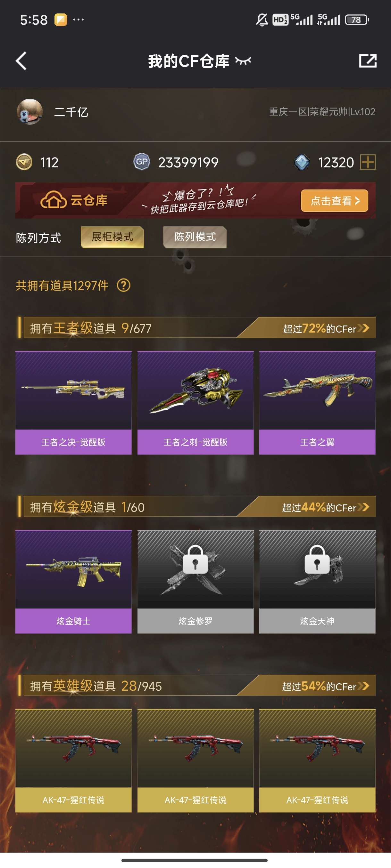This screenshot has width=391, height=868.
Task: Expand the 英雄级道具 ranking arrow
Action: click(363, 686)
